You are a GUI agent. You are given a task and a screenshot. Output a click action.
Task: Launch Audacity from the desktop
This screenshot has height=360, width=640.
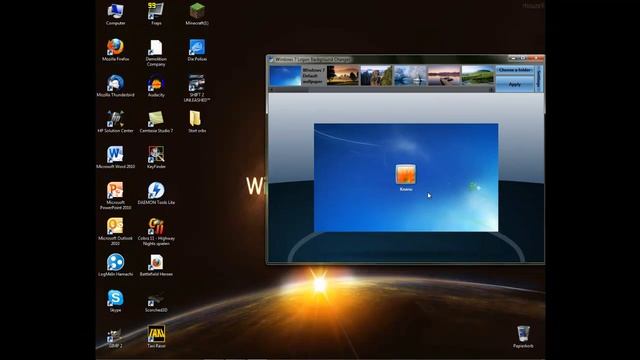click(156, 86)
